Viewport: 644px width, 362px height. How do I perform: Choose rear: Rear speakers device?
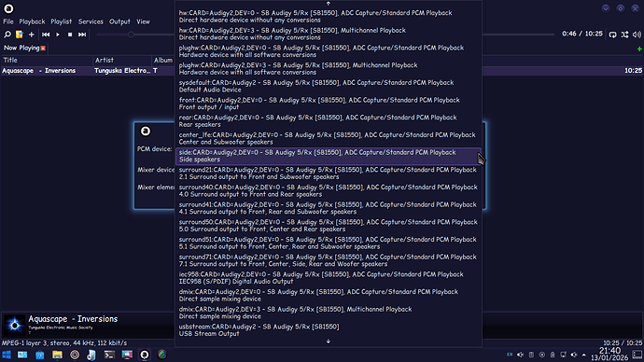pos(329,121)
